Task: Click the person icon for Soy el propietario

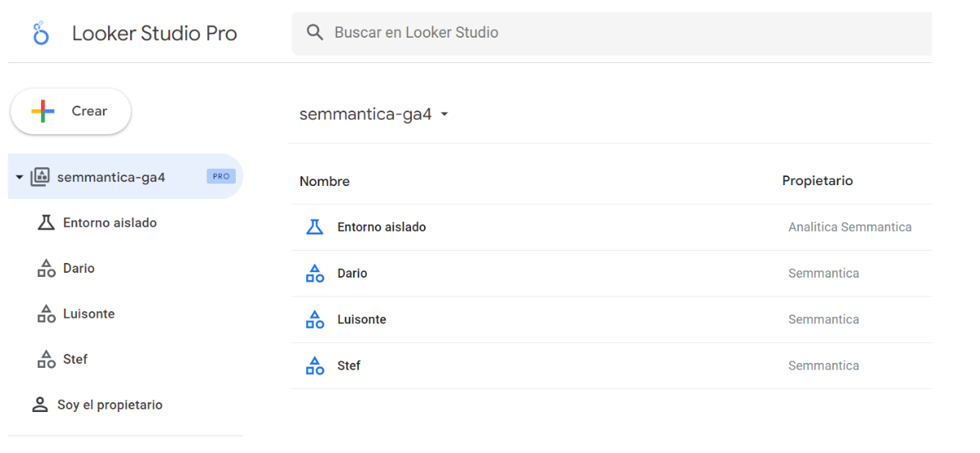Action: pos(39,405)
